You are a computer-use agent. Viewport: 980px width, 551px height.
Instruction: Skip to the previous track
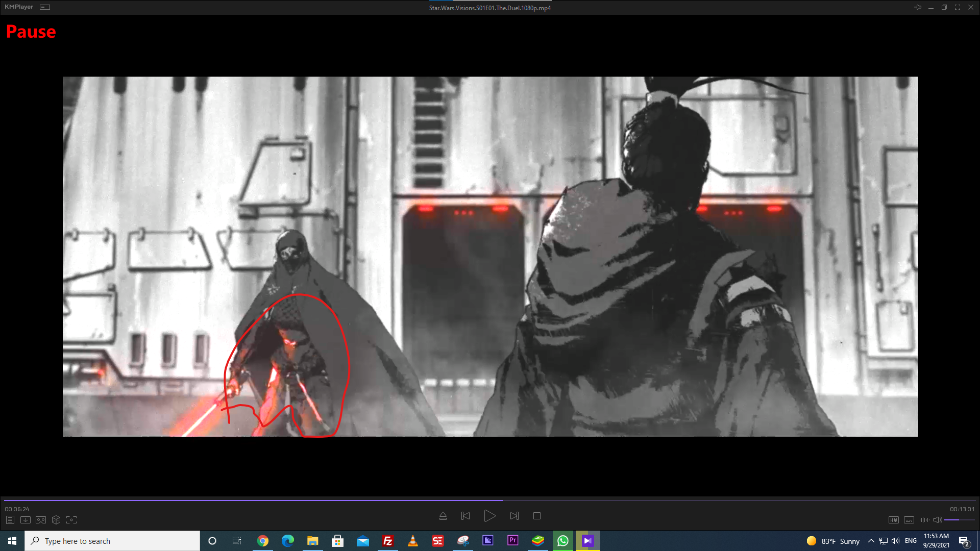coord(465,516)
